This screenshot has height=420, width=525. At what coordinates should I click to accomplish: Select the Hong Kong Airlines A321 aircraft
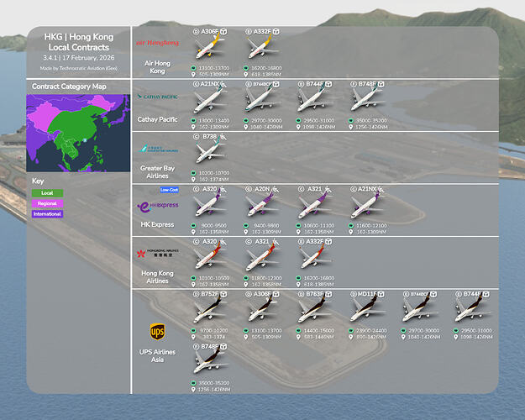click(x=263, y=257)
